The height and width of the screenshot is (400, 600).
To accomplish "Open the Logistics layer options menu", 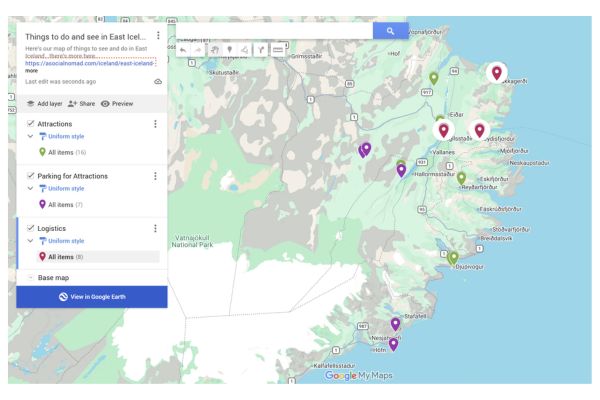I will 155,228.
